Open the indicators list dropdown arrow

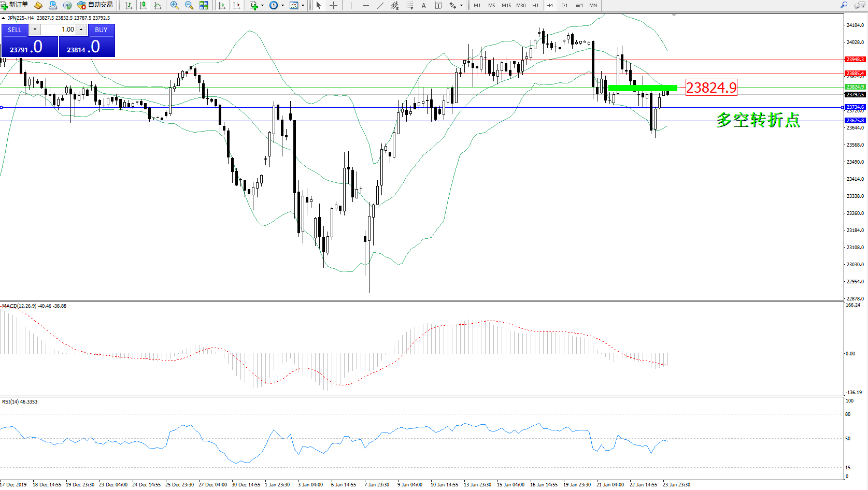tap(262, 5)
